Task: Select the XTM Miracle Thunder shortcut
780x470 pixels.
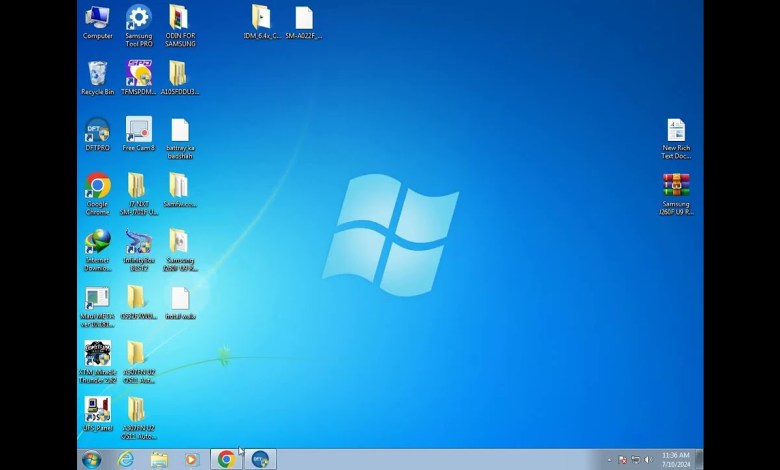Action: point(98,363)
